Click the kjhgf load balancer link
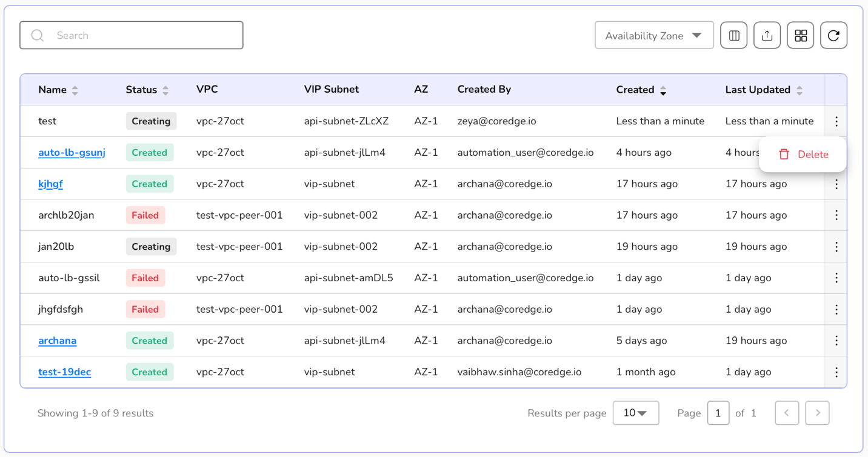The image size is (868, 457). tap(50, 184)
